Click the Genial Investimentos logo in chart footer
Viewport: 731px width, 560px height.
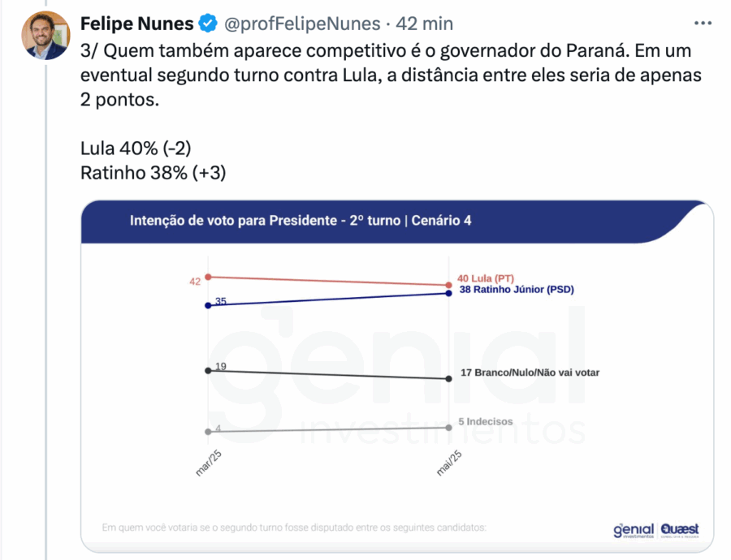(634, 529)
